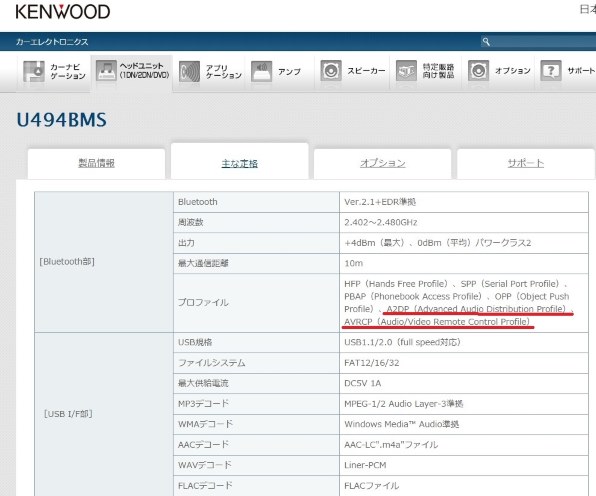
Task: Click the search magnifier icon
Action: (x=486, y=41)
